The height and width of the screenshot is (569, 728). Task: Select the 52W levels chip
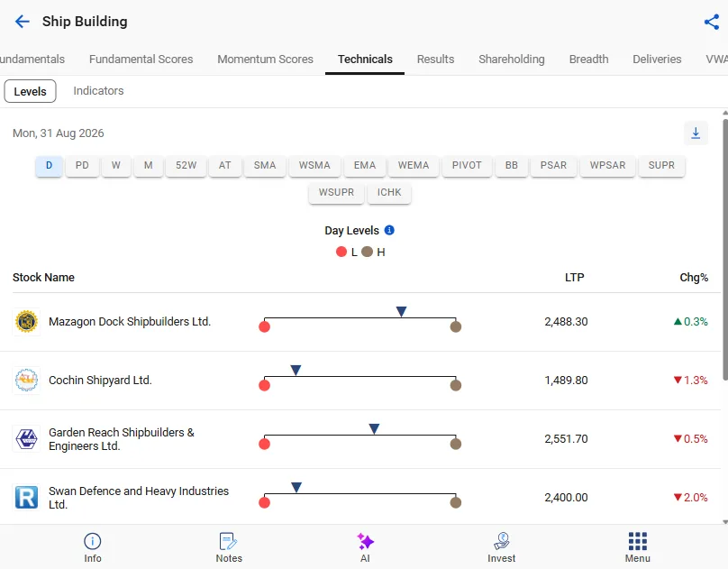coord(187,165)
